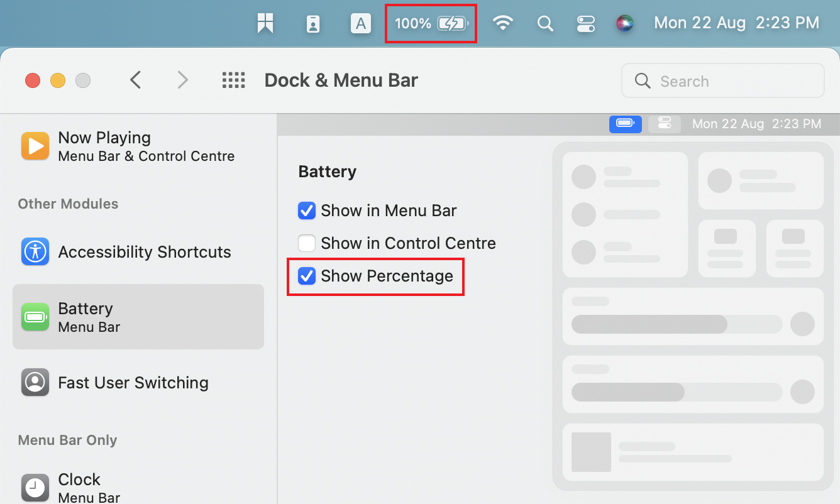Click date and time in menu bar
Viewport: 840px width, 504px height.
click(736, 24)
